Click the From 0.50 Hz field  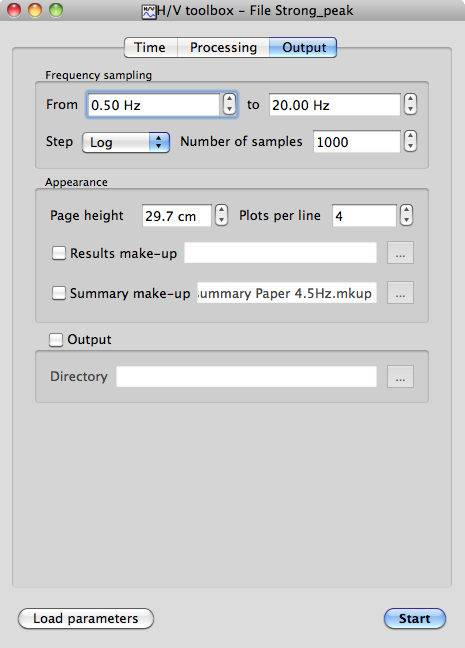pyautogui.click(x=154, y=105)
